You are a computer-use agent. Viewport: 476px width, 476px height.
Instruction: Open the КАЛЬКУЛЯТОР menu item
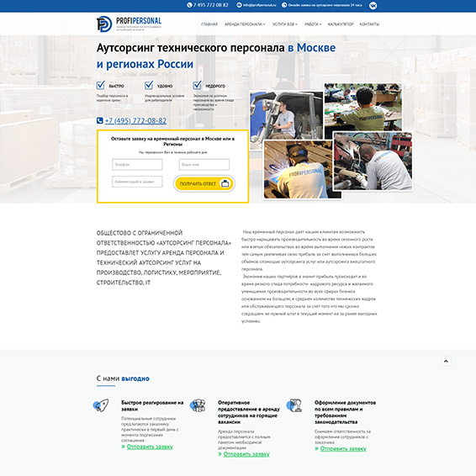click(341, 24)
